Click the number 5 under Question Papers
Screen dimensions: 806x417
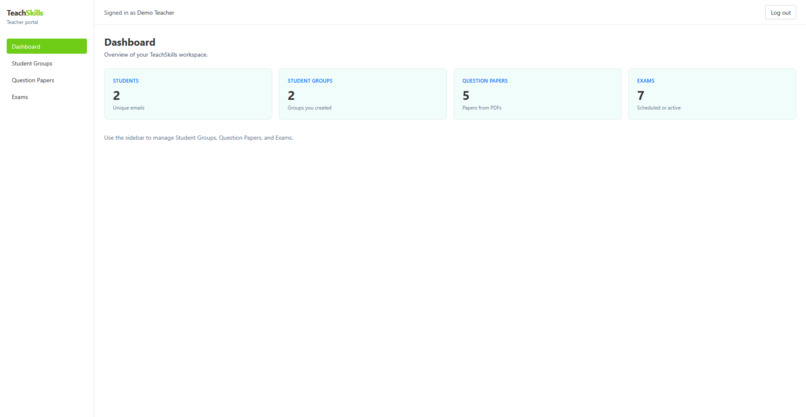466,96
